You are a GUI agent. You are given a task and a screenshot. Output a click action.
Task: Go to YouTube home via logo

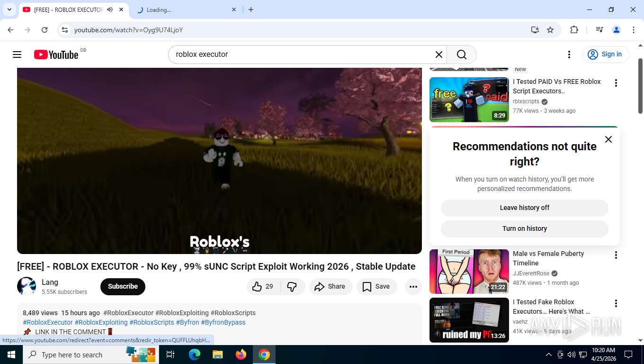(56, 55)
